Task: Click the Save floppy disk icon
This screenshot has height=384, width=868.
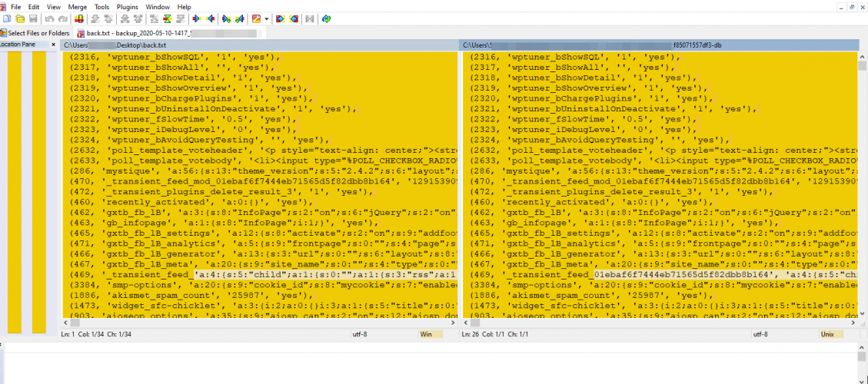Action: 33,18
